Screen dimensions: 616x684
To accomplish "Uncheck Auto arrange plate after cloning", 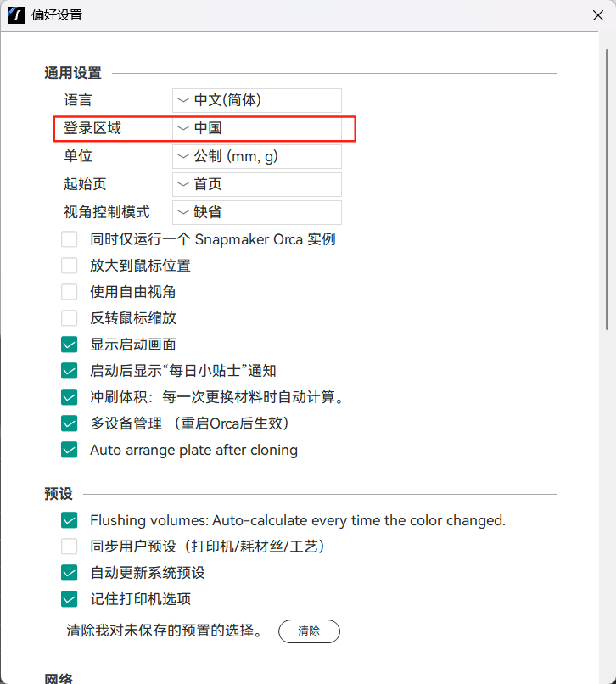I will (70, 450).
